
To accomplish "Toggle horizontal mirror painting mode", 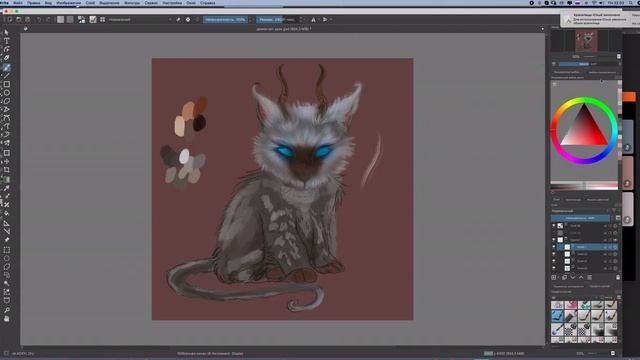I will 313,19.
